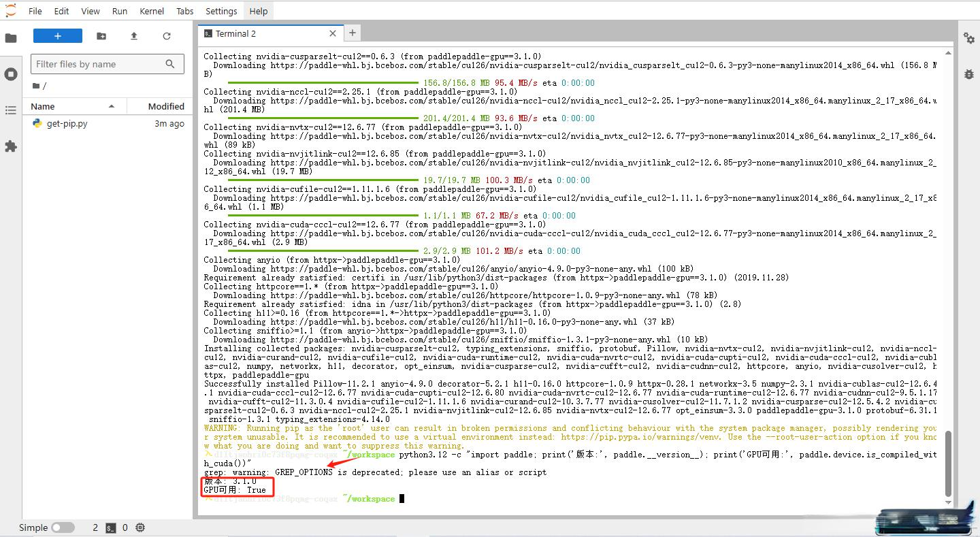The image size is (980, 537).
Task: Refresh the file browser list
Action: click(167, 36)
